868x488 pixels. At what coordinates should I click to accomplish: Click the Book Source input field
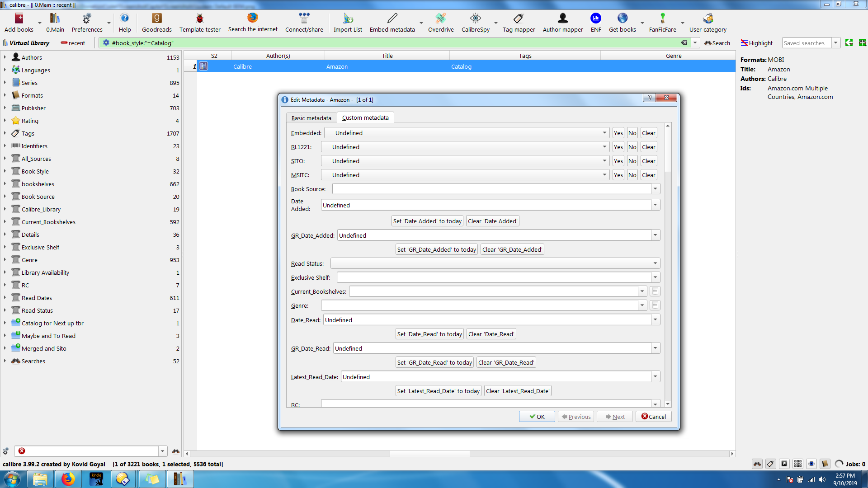[x=491, y=189]
